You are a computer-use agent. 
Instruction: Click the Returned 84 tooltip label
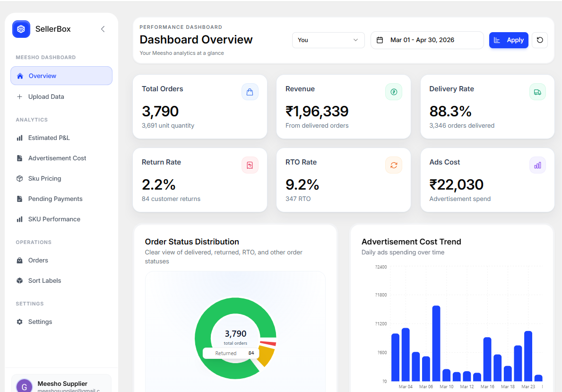coord(231,353)
